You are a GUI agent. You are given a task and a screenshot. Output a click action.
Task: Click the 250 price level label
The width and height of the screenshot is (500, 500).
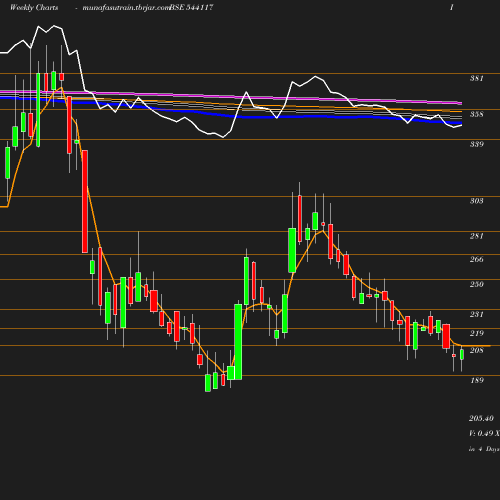[x=477, y=284]
